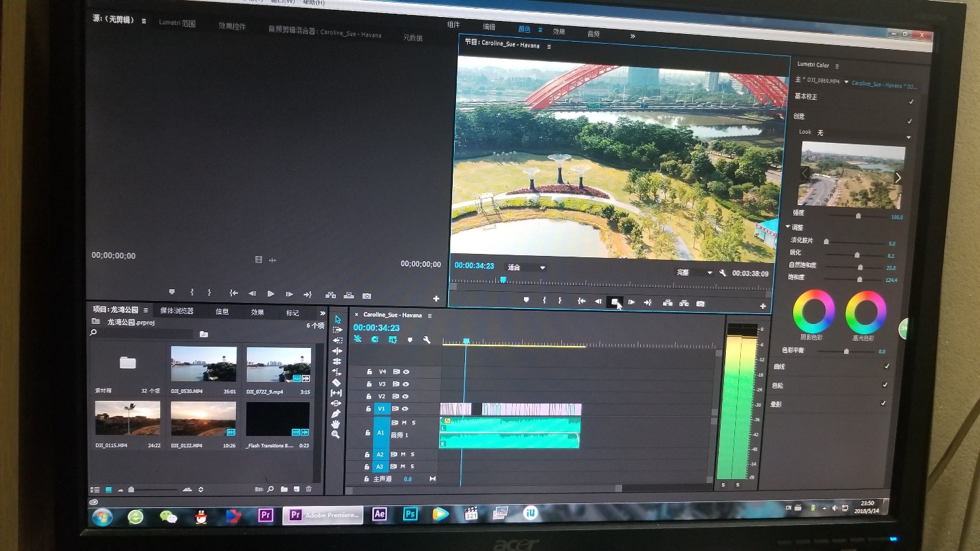This screenshot has height=551, width=980.
Task: Open Lumetri Color panel menu
Action: point(836,66)
